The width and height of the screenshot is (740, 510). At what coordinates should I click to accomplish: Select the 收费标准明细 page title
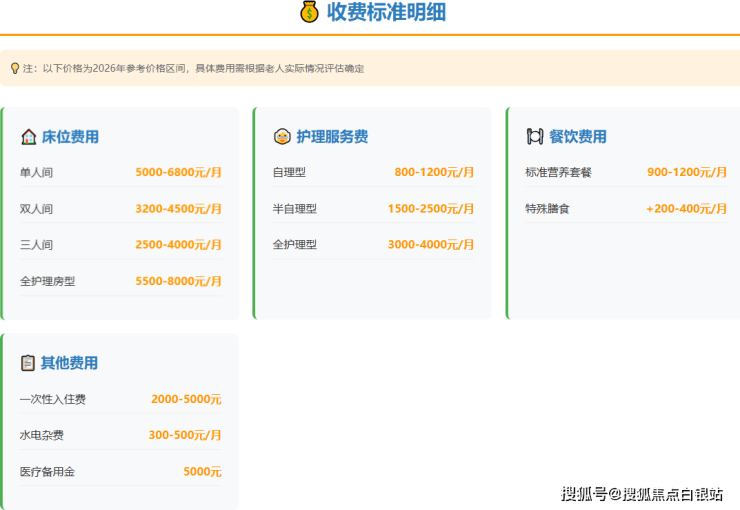[386, 12]
